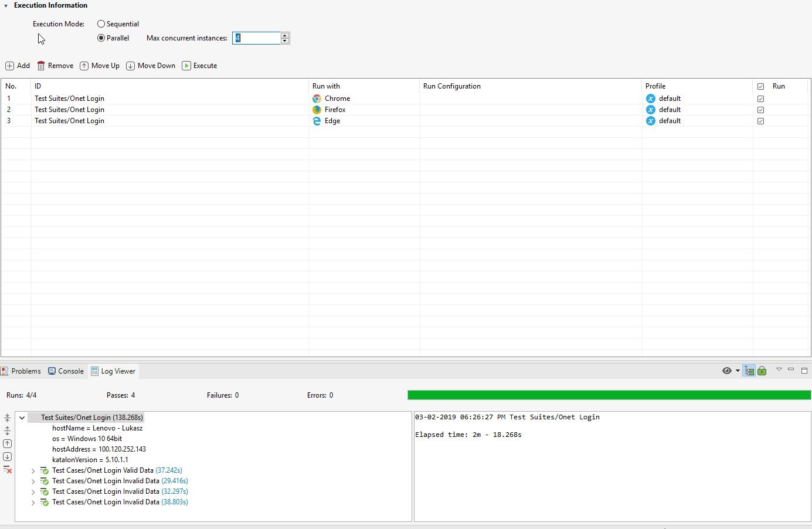Click the green test progress bar
This screenshot has height=529, width=812.
(609, 395)
